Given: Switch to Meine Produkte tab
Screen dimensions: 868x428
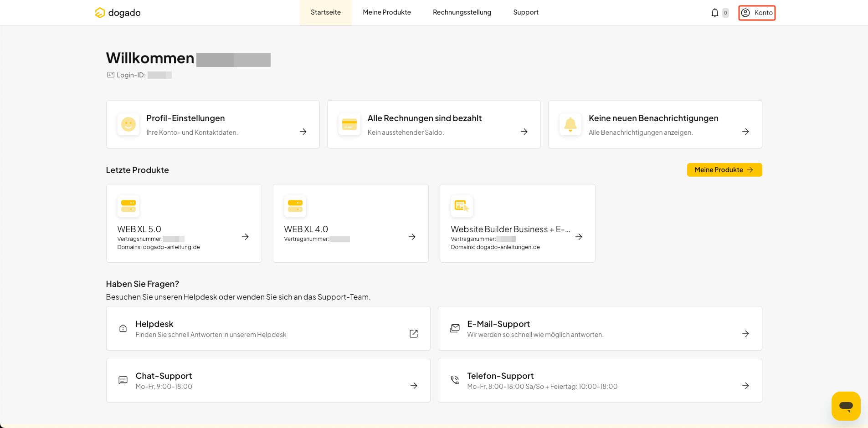Looking at the screenshot, I should pos(387,12).
